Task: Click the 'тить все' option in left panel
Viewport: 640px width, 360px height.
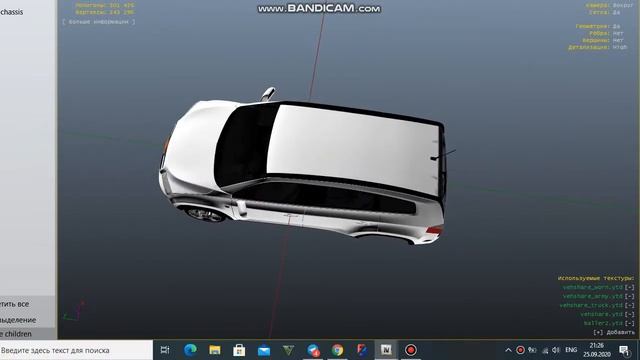Action: tap(15, 304)
